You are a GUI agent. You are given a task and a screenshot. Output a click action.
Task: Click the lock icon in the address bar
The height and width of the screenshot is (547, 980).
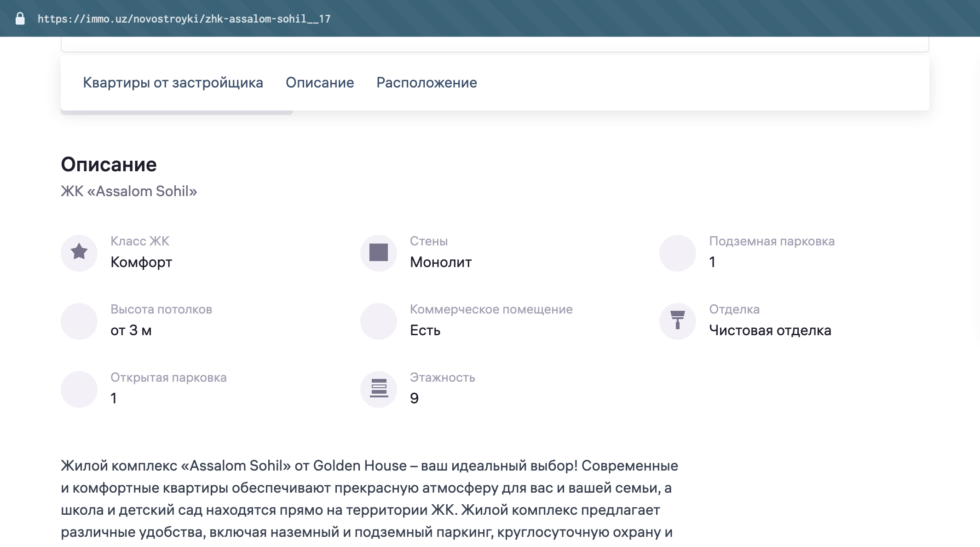[x=20, y=18]
